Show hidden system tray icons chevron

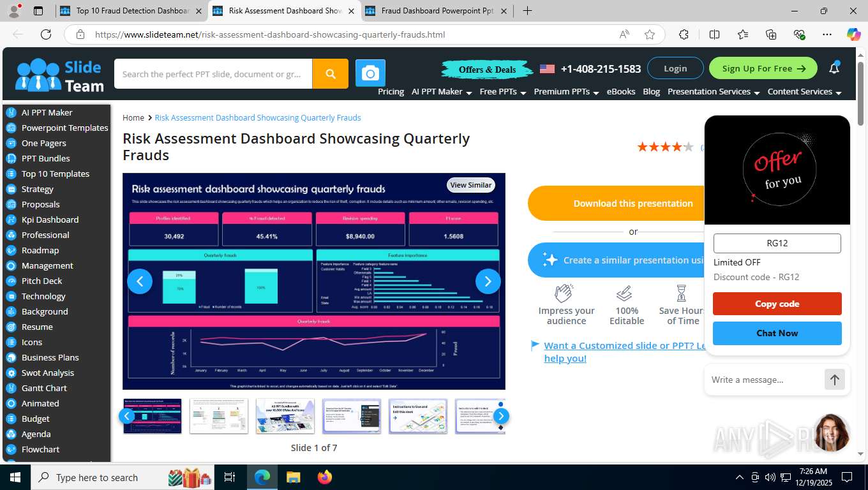coord(740,477)
